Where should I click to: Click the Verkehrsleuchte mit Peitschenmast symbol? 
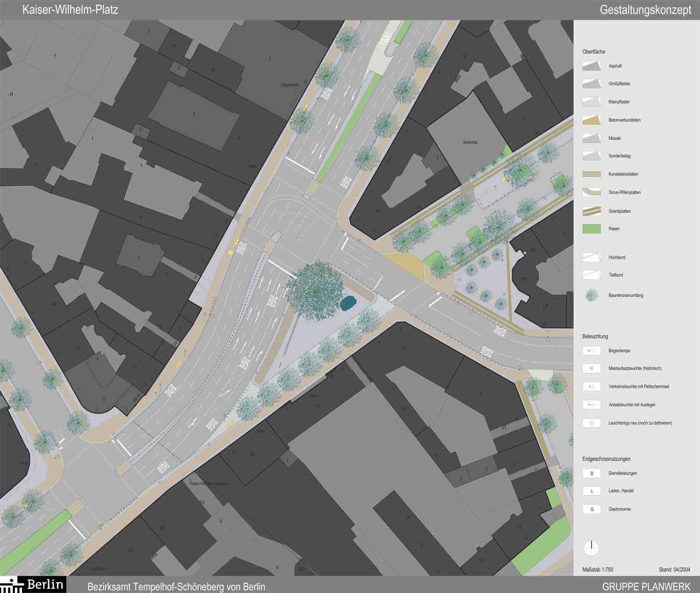pos(591,387)
